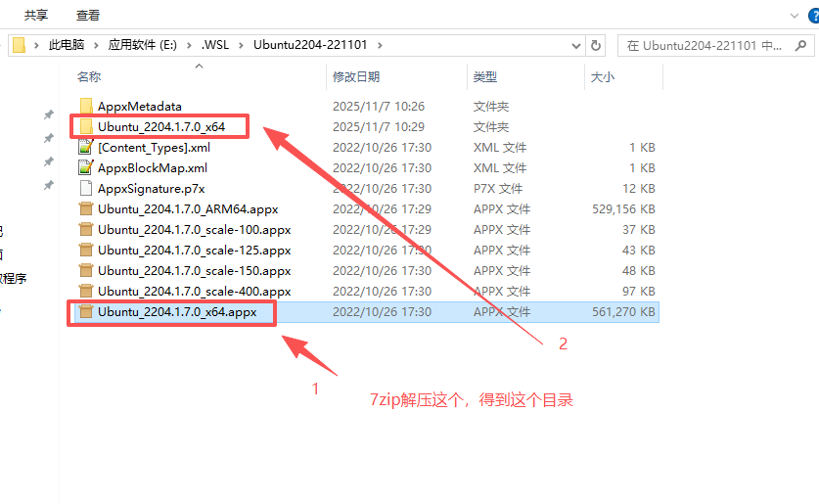Select the AppxMetadata folder icon
Screen dimensions: 819x504
pyautogui.click(x=86, y=106)
